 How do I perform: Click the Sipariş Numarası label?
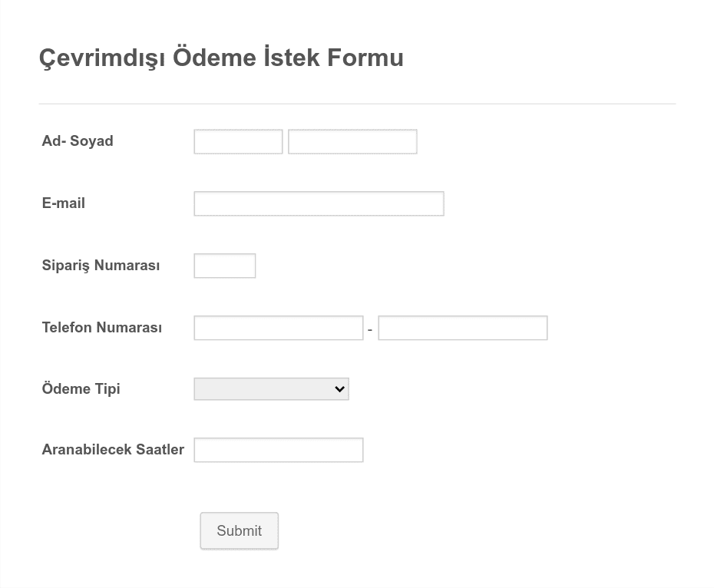pyautogui.click(x=101, y=266)
